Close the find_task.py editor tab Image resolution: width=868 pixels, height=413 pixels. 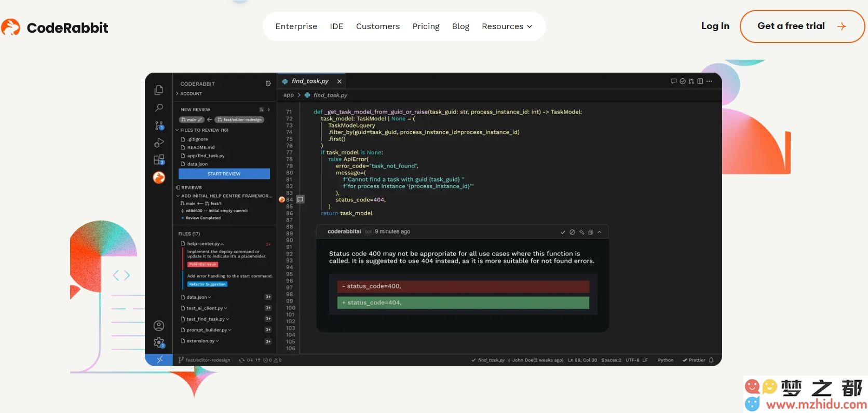[x=339, y=81]
